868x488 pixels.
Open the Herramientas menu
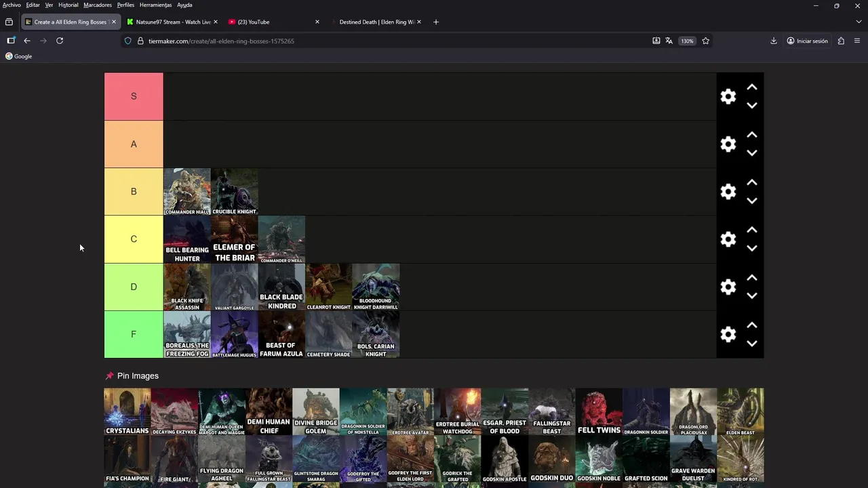155,5
